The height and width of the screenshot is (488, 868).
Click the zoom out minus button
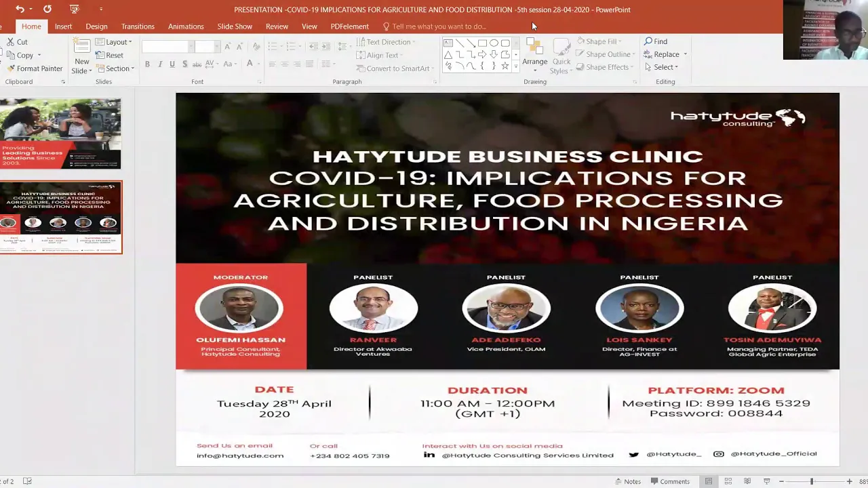pyautogui.click(x=781, y=481)
